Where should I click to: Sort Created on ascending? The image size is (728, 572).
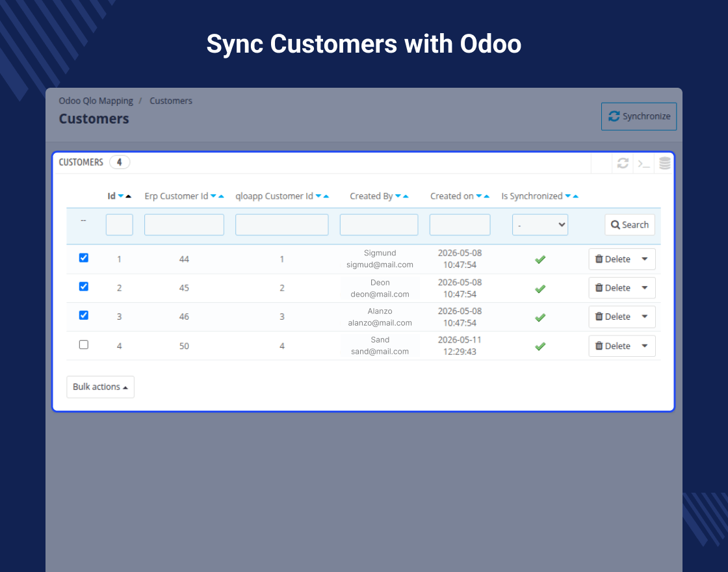pos(487,196)
